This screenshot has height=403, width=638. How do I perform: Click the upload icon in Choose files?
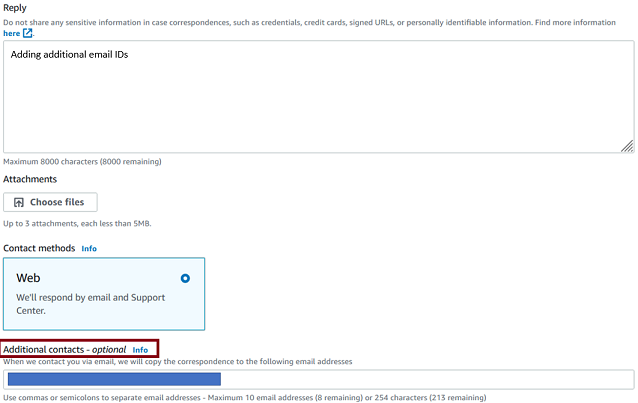[18, 202]
